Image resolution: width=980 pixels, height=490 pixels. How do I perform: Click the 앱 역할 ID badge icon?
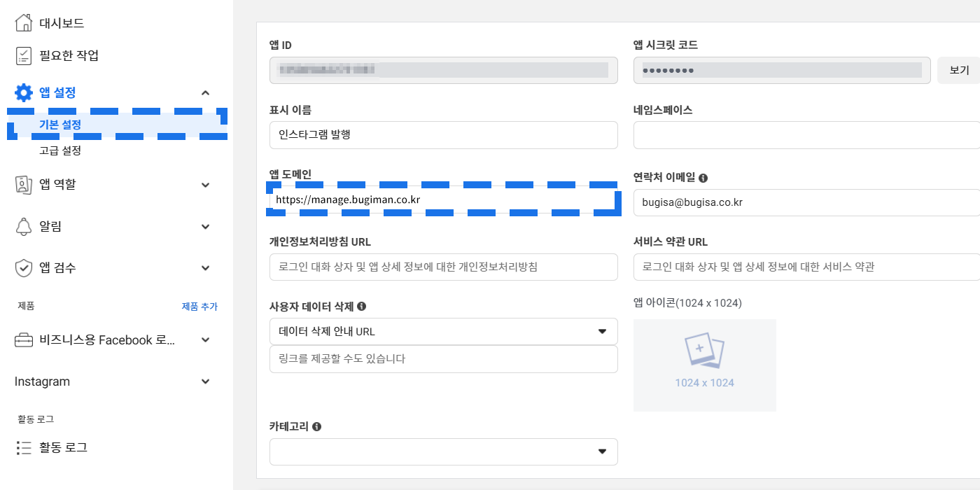point(24,185)
